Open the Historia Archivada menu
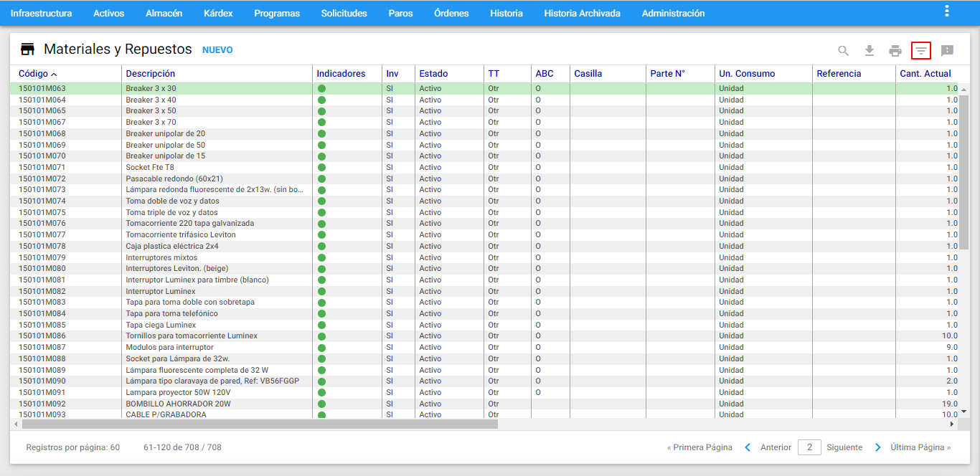The image size is (980, 476). click(x=582, y=13)
